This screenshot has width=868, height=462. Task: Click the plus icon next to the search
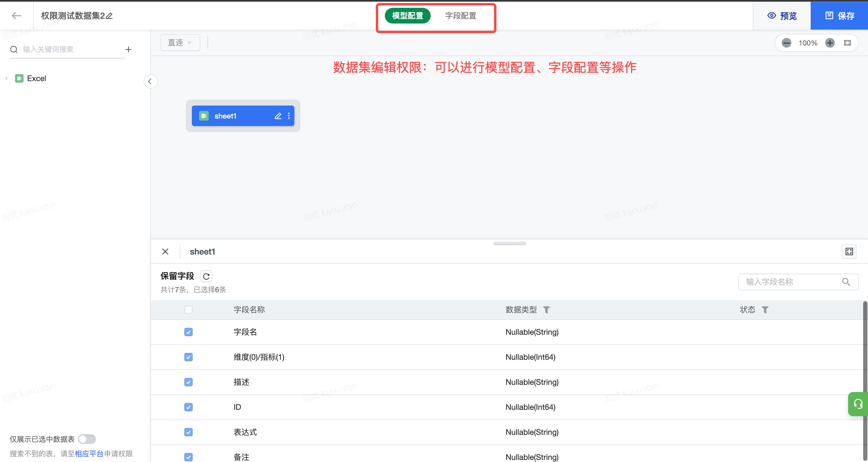pos(128,49)
